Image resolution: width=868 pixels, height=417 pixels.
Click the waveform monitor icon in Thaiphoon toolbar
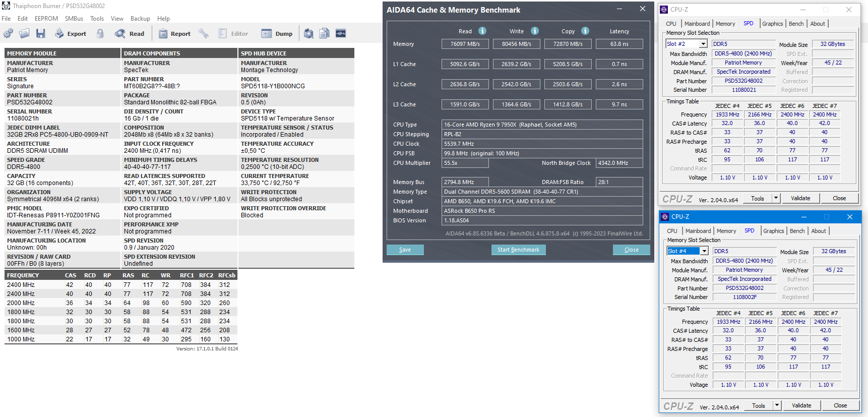pyautogui.click(x=341, y=33)
